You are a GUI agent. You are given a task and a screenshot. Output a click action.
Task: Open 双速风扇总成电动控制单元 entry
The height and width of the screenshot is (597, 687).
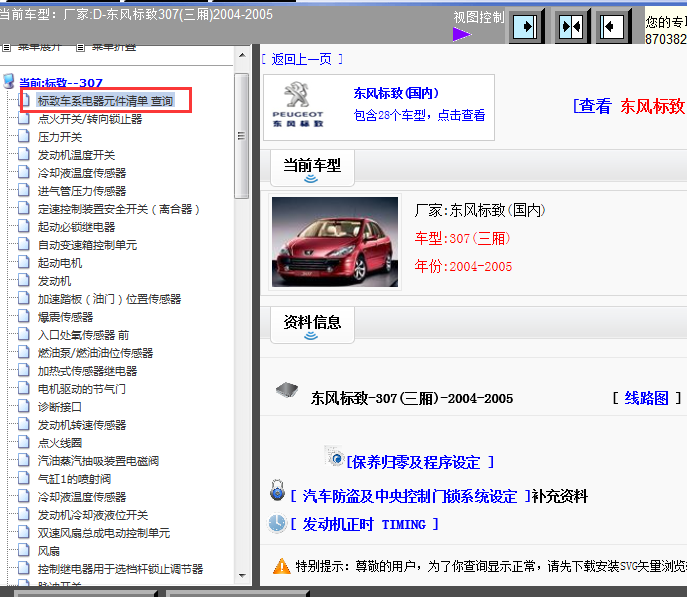coord(104,533)
